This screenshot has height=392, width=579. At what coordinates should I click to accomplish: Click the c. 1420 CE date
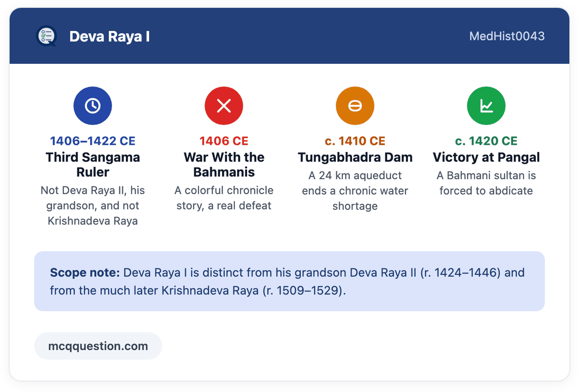tap(486, 141)
